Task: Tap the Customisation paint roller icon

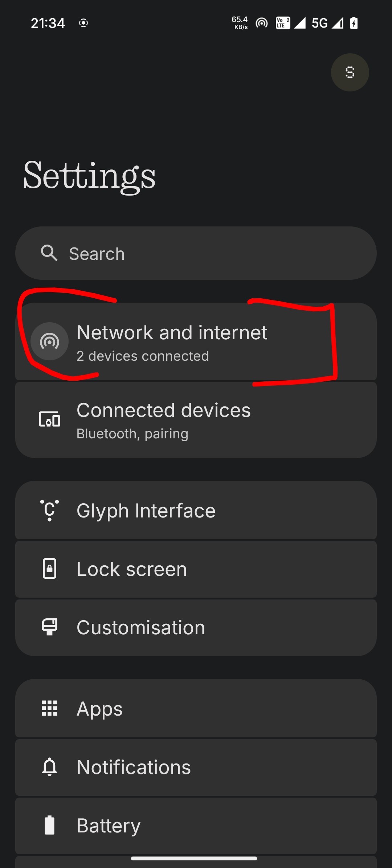Action: pyautogui.click(x=49, y=627)
